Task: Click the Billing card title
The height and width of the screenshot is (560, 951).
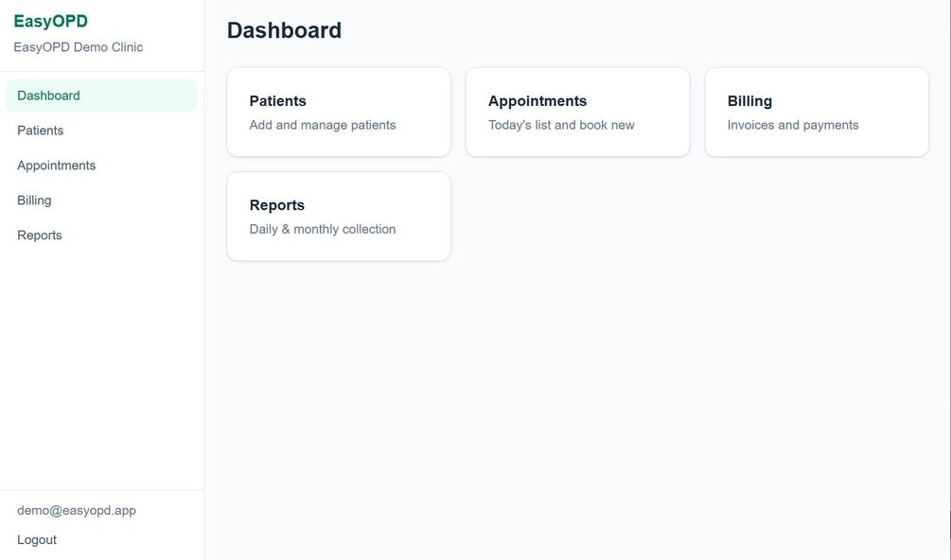Action: click(x=749, y=101)
